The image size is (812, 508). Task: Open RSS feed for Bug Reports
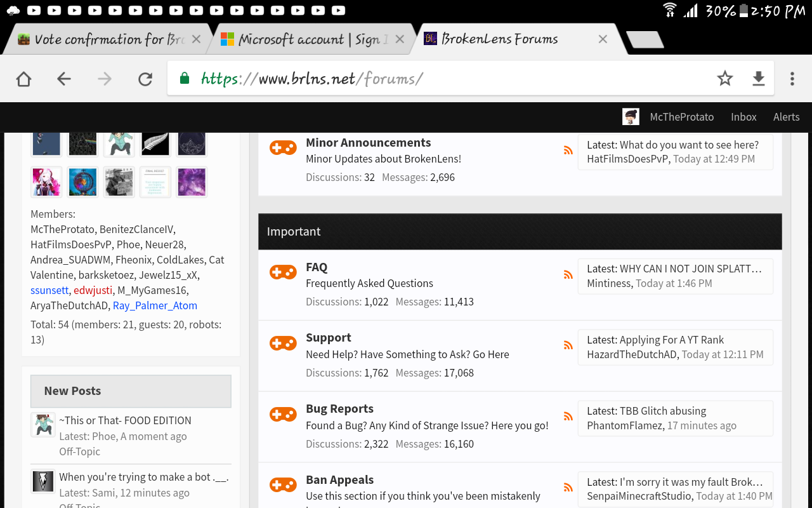pos(568,417)
